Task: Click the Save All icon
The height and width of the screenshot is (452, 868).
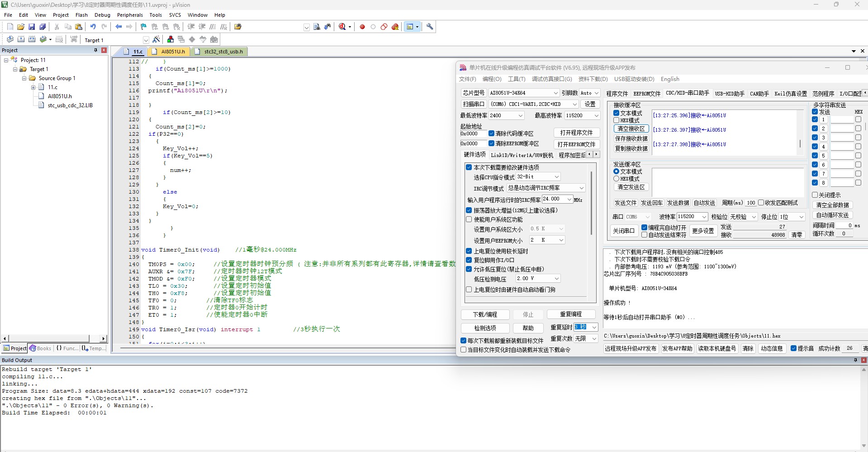Action: point(43,27)
